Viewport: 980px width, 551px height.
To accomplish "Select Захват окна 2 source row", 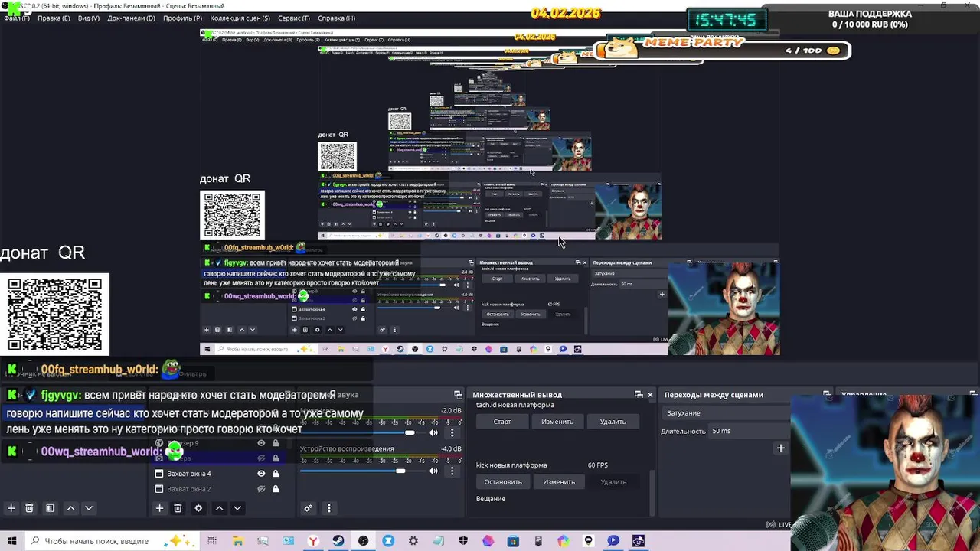I will 220,489.
